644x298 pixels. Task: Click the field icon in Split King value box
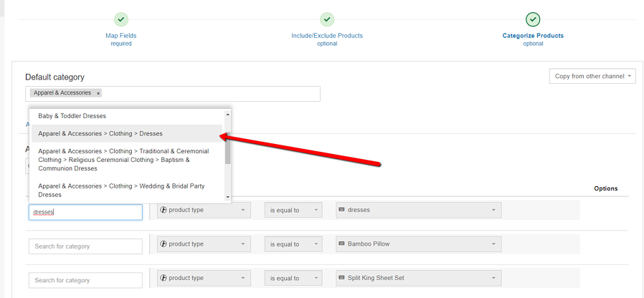(341, 278)
